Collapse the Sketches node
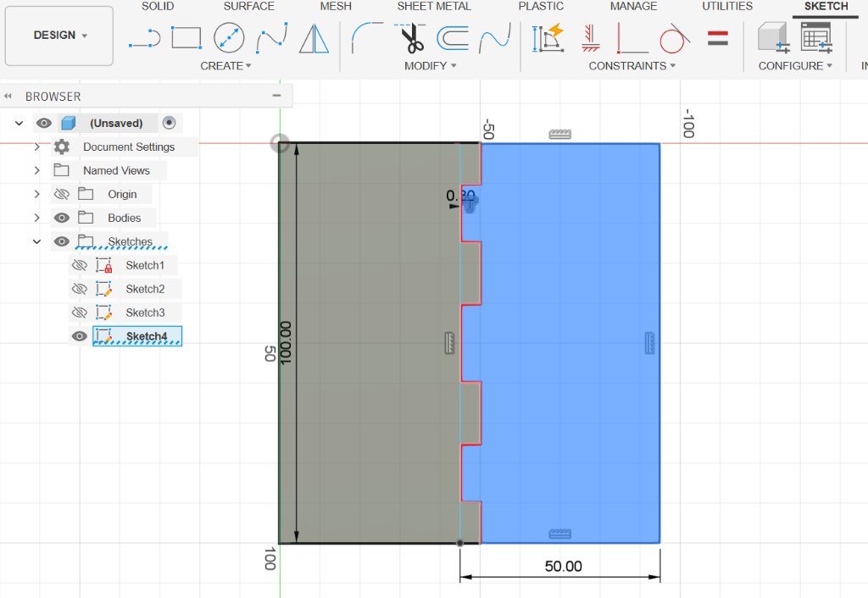 (x=36, y=241)
